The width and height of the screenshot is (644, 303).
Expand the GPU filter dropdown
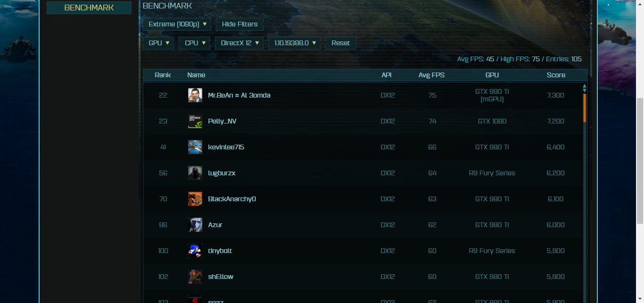click(x=158, y=43)
